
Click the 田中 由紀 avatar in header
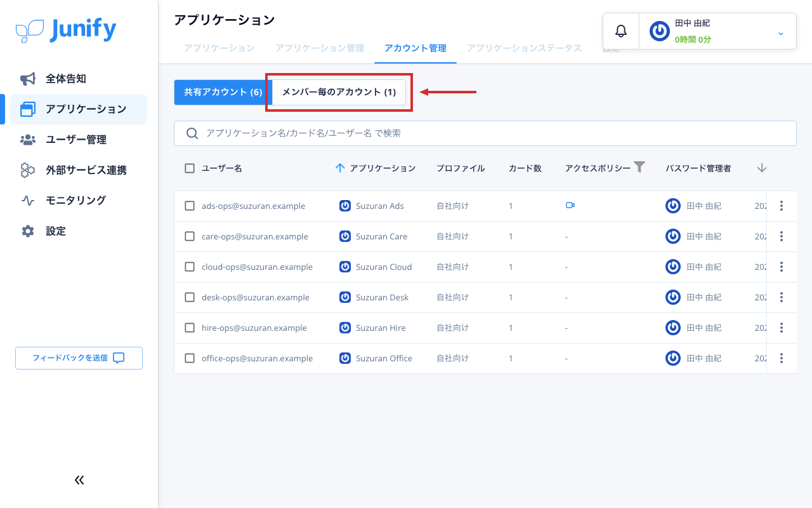pos(660,31)
